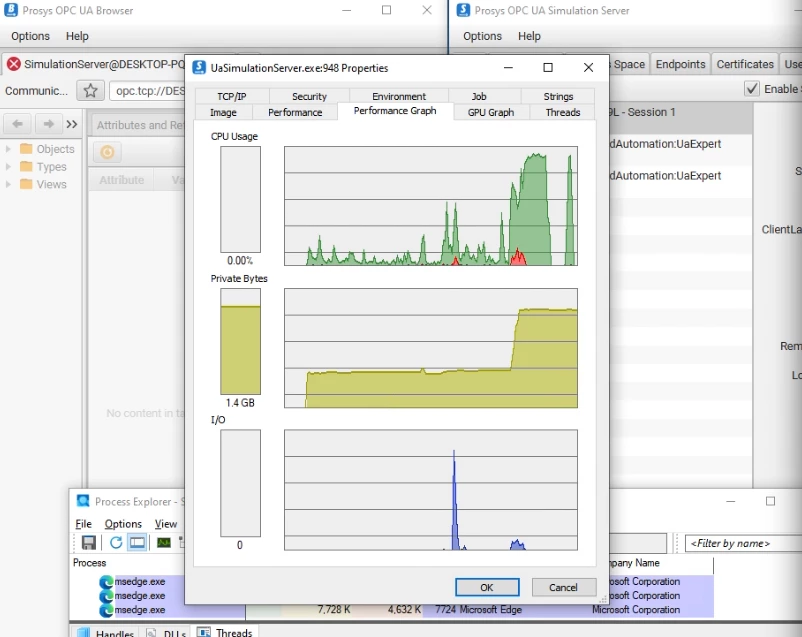This screenshot has height=637, width=802.
Task: Toggle the lower pane view icon in Process Explorer
Action: click(137, 543)
